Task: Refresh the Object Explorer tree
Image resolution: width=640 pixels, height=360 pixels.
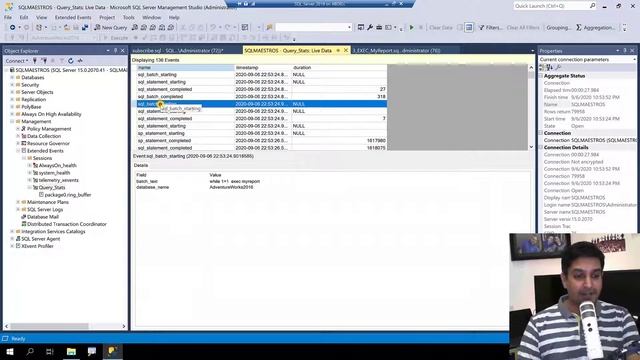Action: click(x=71, y=60)
